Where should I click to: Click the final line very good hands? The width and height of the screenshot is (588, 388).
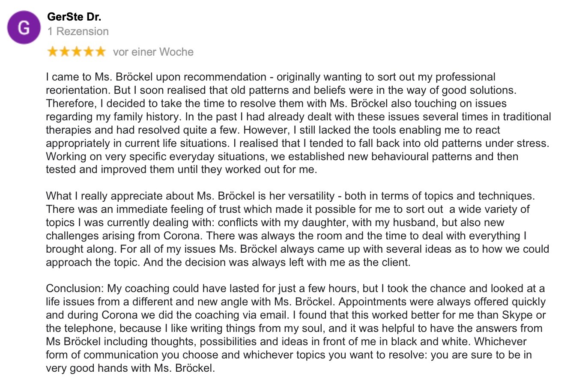(130, 368)
